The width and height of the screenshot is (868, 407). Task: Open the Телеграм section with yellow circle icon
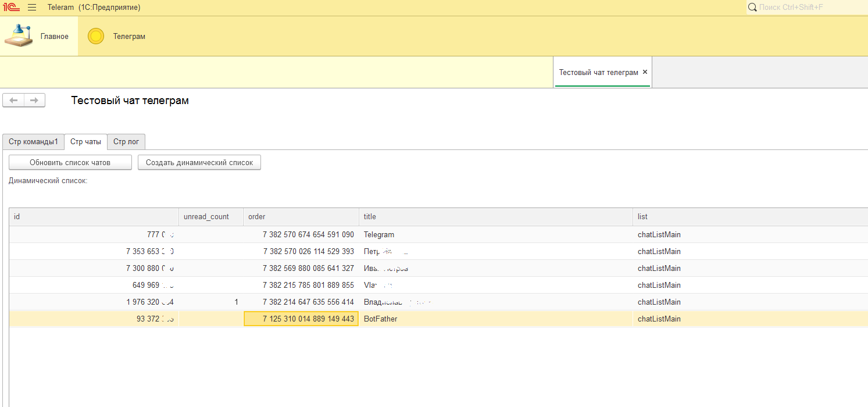coord(116,36)
